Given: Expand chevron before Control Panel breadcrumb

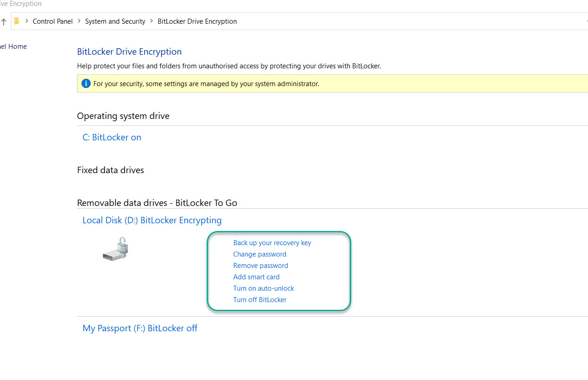Looking at the screenshot, I should click(27, 21).
